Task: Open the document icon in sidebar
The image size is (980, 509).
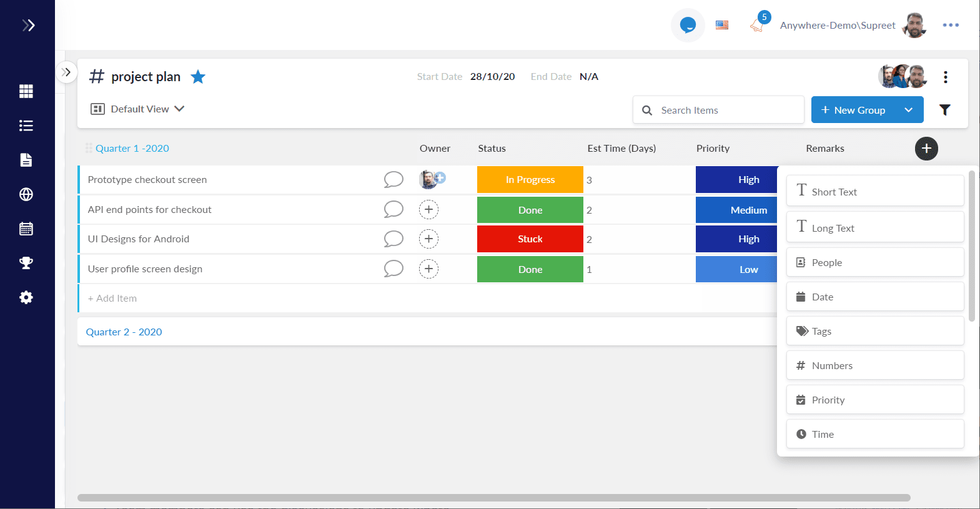Action: [x=26, y=160]
